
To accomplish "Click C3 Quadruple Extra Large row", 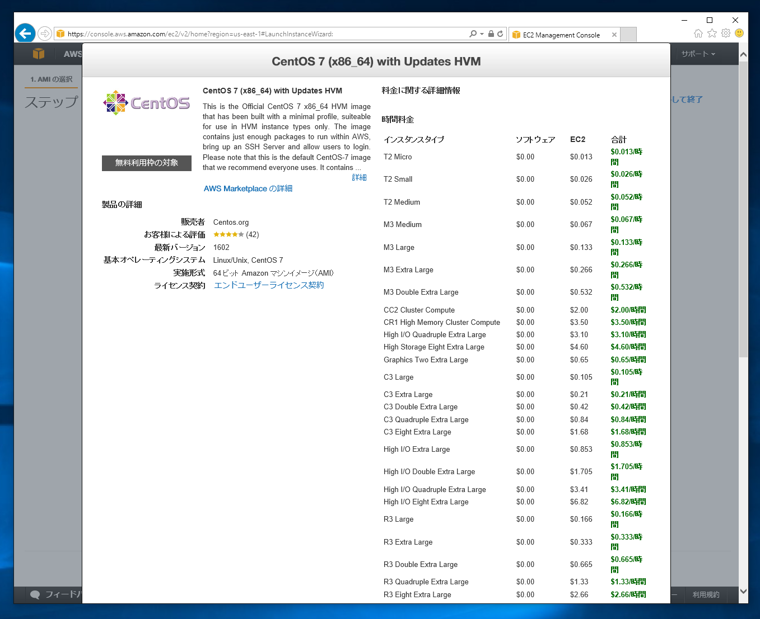I will tap(514, 419).
